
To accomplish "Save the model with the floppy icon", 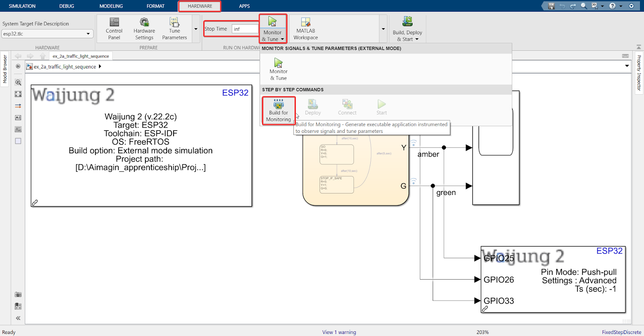I will 551,6.
